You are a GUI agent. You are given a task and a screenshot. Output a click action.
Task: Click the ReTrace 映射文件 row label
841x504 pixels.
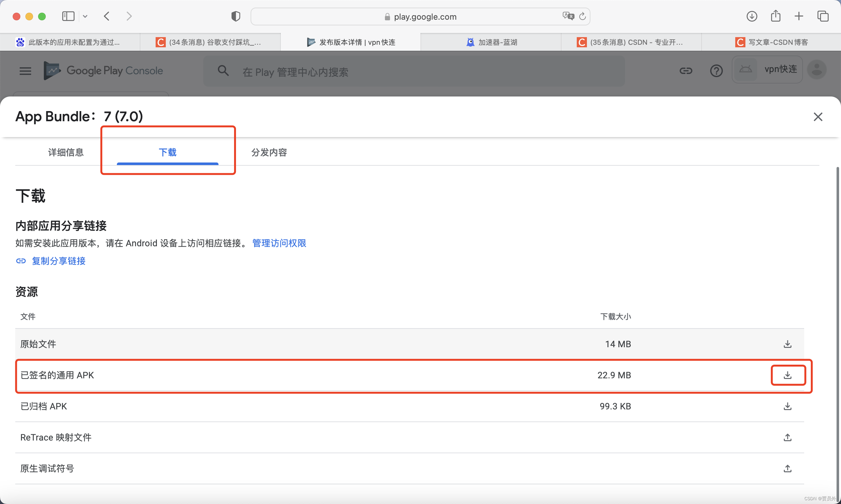(56, 437)
